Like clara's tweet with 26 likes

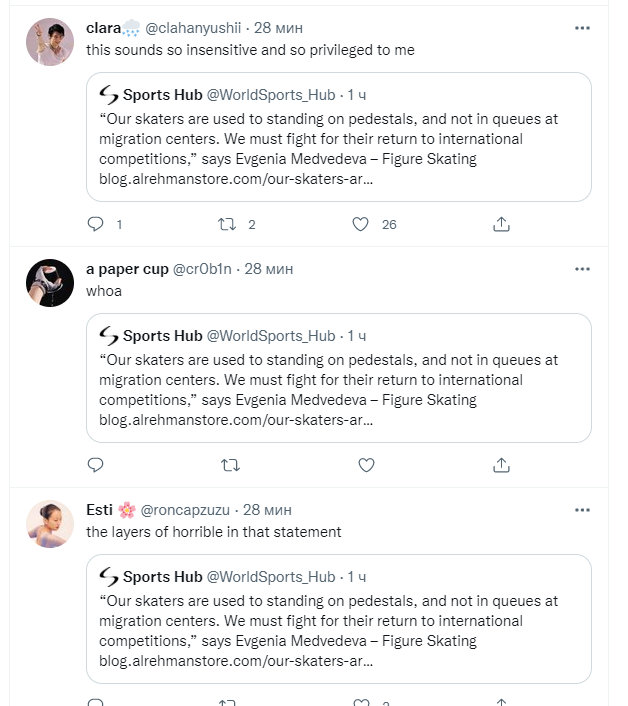coord(361,224)
